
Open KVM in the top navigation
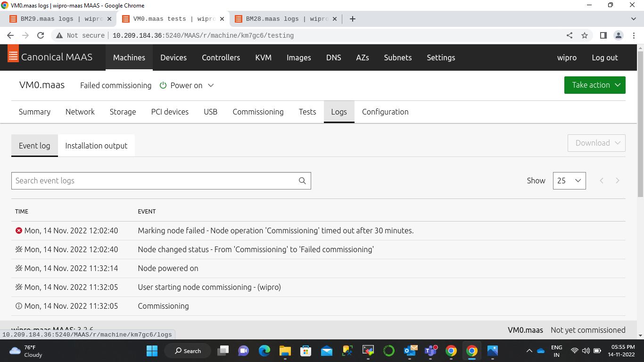[263, 58]
